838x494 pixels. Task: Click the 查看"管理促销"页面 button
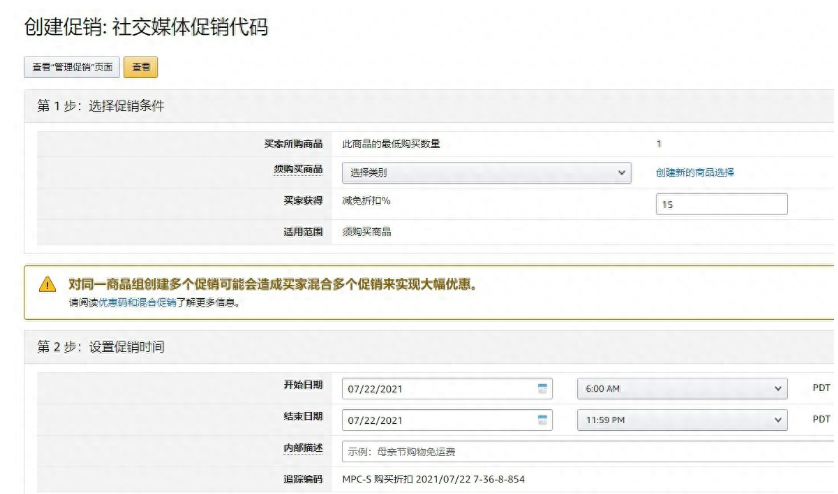pyautogui.click(x=72, y=67)
